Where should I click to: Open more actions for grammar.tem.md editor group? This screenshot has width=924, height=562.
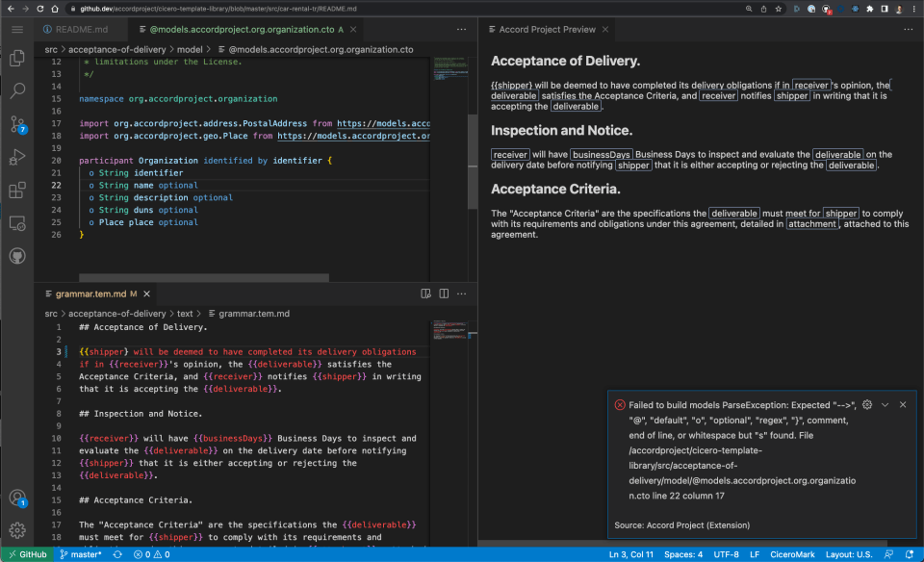coord(461,294)
